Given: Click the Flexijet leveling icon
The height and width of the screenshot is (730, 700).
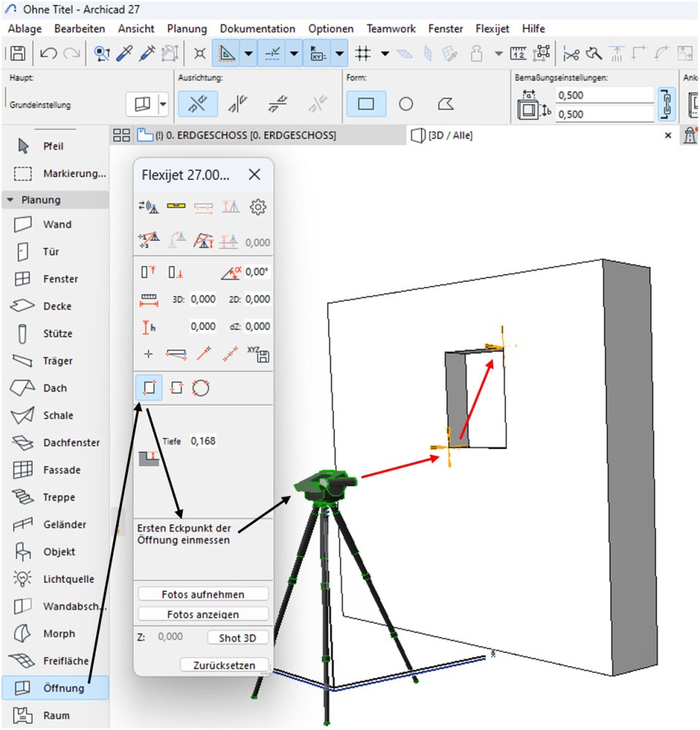Looking at the screenshot, I should click(x=177, y=206).
